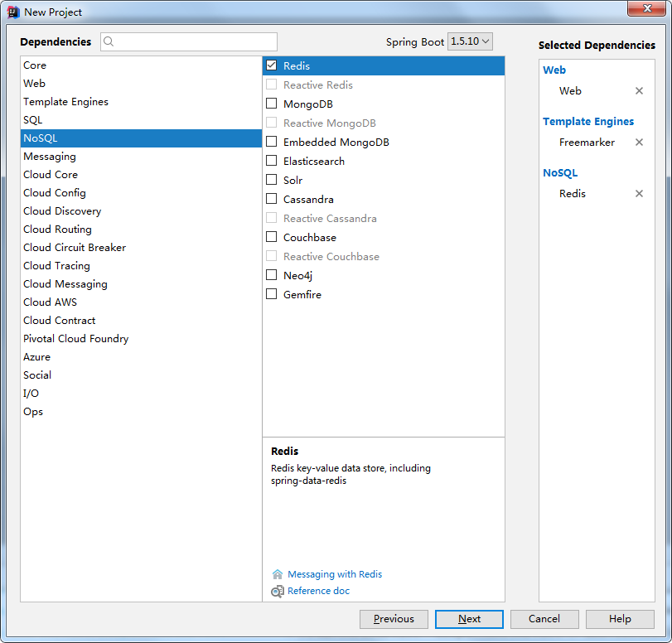Remove Freemarker from selected dependencies

click(x=639, y=143)
